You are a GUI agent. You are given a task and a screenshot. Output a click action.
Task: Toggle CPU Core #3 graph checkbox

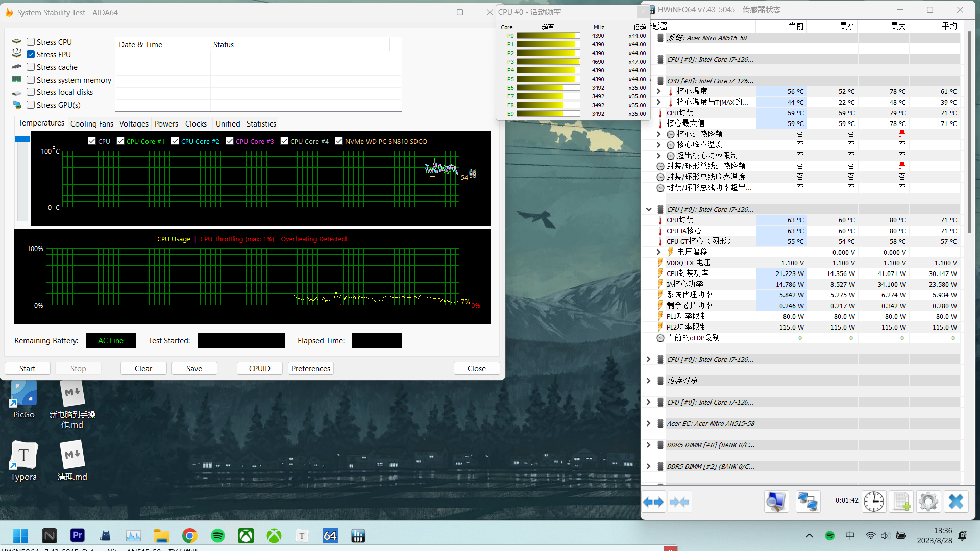pyautogui.click(x=230, y=141)
